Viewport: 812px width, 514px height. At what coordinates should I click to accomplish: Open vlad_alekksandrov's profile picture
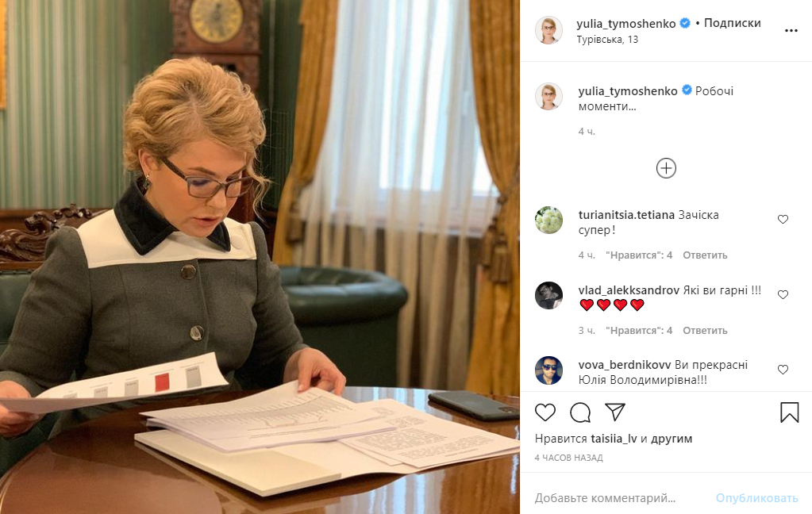coord(548,296)
